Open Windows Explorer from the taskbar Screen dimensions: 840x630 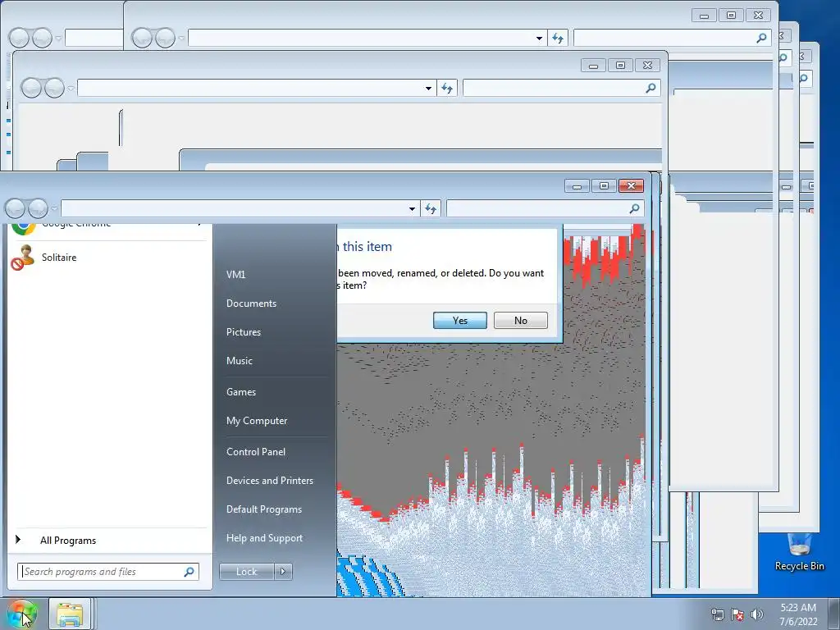click(x=70, y=614)
